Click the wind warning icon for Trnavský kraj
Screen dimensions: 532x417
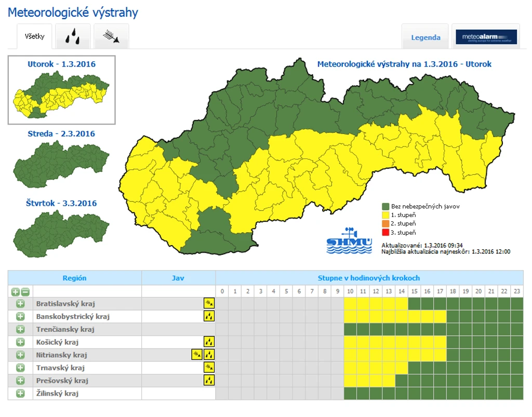coord(209,367)
